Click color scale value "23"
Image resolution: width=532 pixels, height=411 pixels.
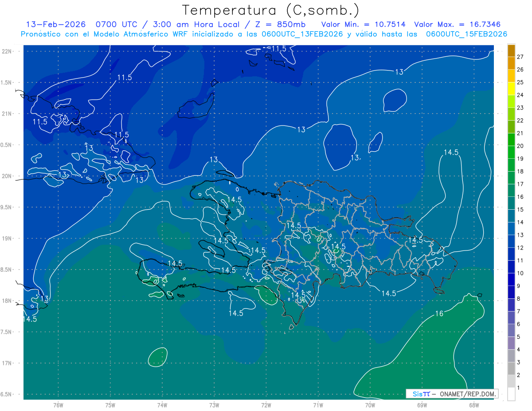pos(520,108)
